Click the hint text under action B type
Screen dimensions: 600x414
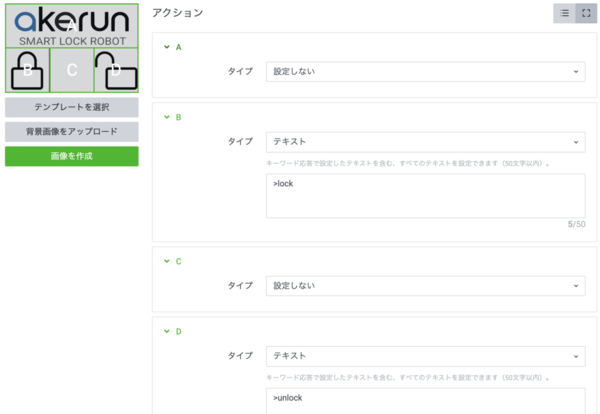pyautogui.click(x=408, y=163)
